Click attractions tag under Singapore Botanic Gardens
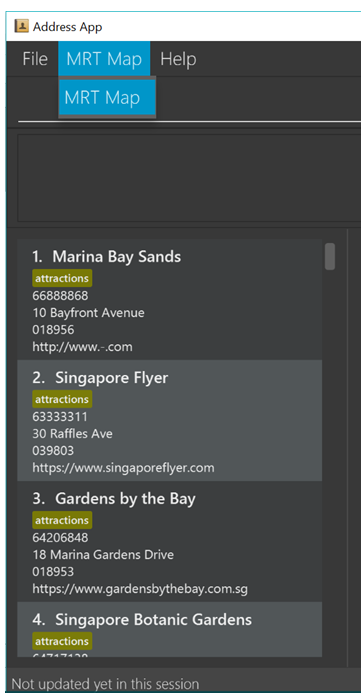 (62, 641)
